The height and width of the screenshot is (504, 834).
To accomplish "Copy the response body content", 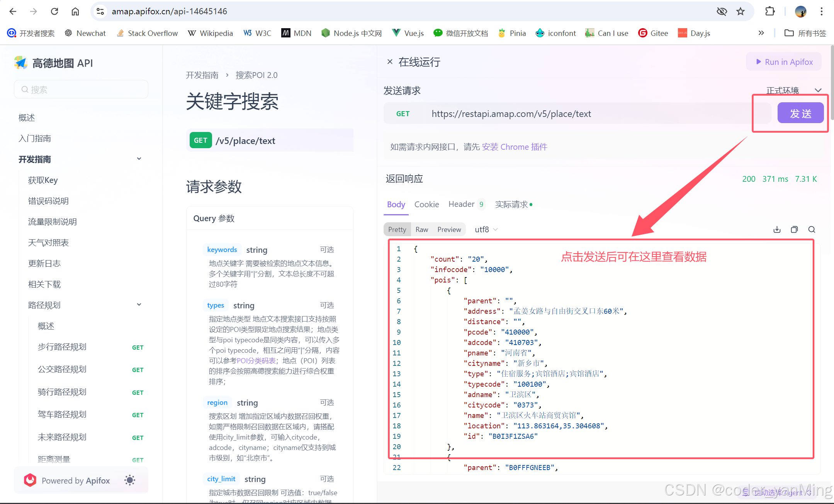I will tap(794, 230).
